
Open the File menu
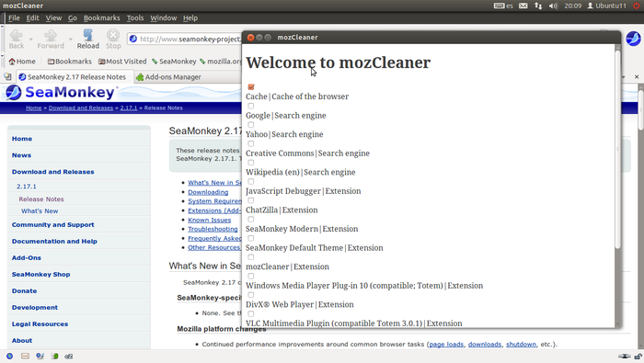coord(14,18)
